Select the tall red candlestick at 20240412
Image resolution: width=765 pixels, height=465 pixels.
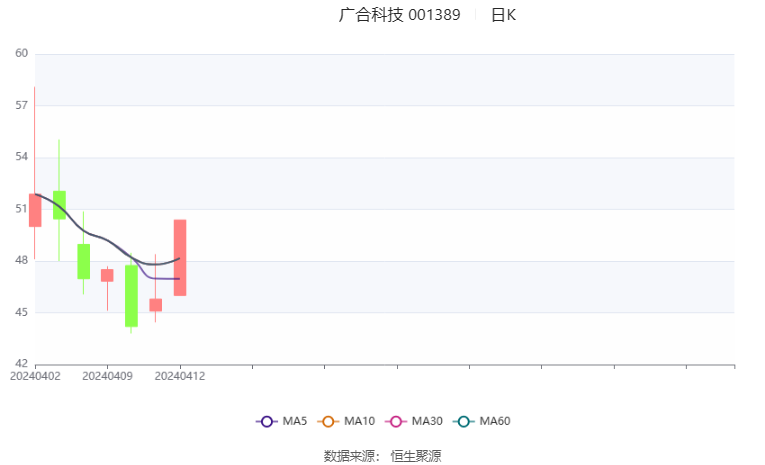point(180,258)
